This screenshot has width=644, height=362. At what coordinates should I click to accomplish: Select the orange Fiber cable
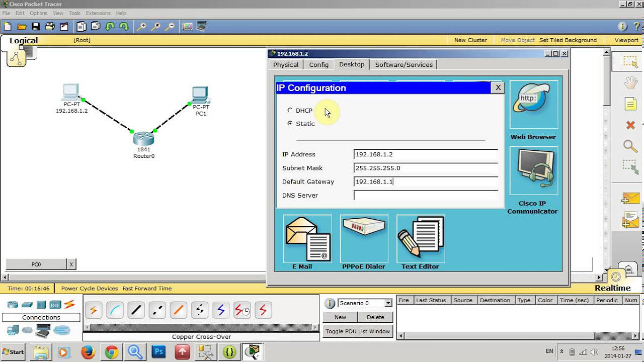coord(178,310)
